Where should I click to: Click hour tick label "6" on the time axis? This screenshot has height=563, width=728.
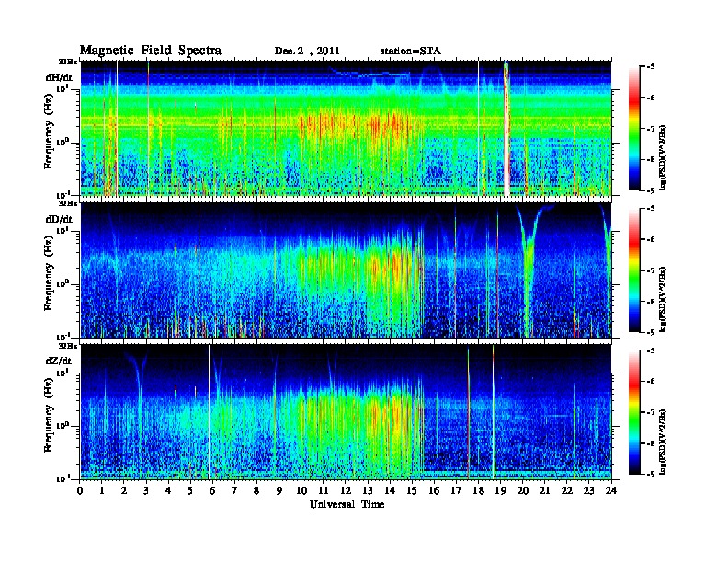(213, 491)
